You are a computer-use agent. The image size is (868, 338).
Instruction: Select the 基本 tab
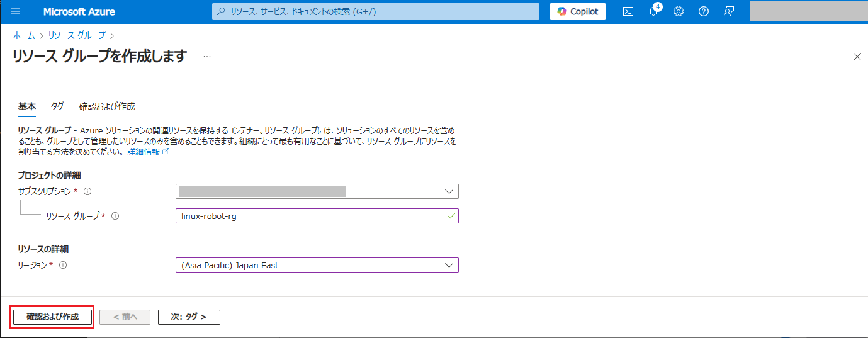27,106
